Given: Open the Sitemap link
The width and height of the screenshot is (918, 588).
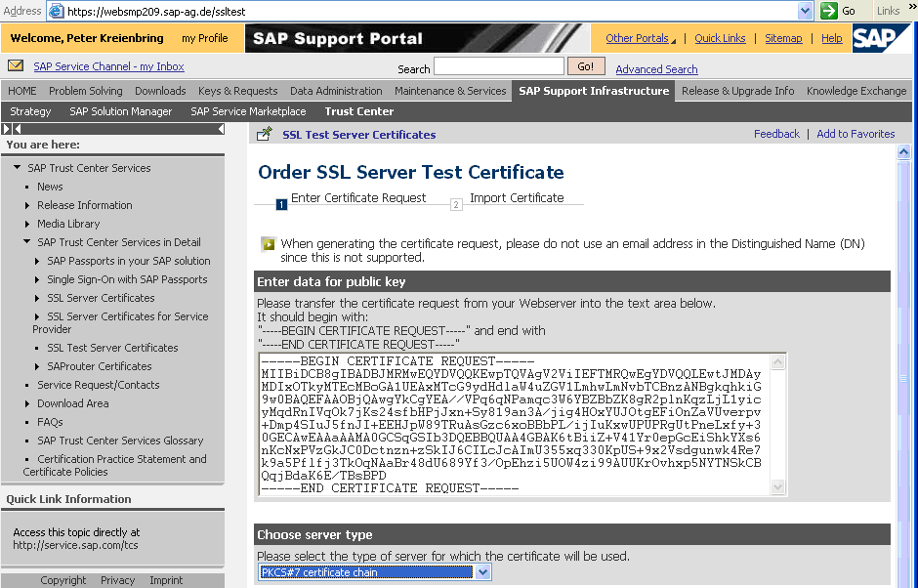Looking at the screenshot, I should 783,38.
